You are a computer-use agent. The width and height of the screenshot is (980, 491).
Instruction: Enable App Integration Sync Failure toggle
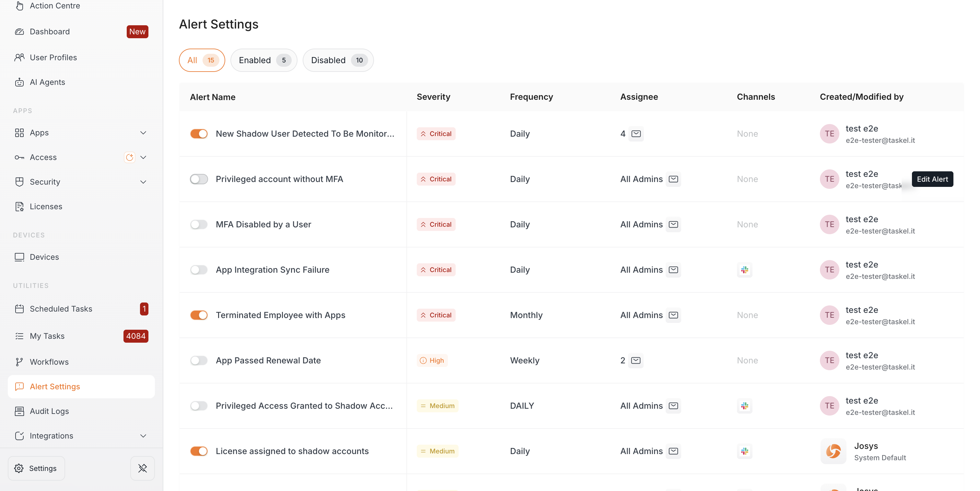coord(199,270)
